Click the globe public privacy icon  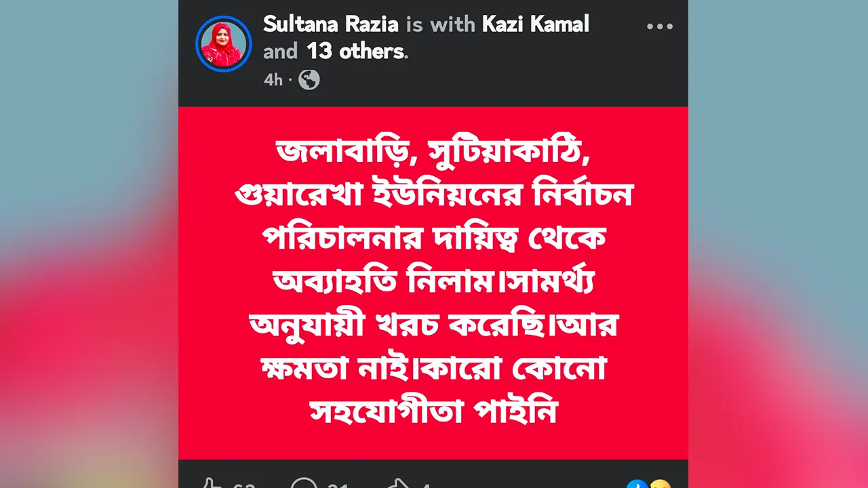pos(309,80)
